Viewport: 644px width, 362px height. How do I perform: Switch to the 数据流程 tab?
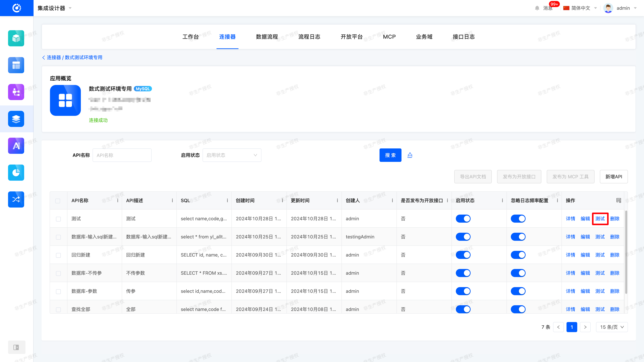point(267,37)
